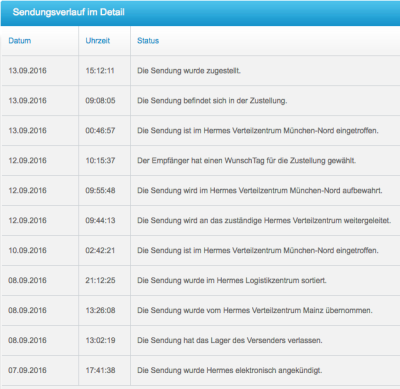Image resolution: width=400 pixels, height=389 pixels.
Task: Select status 'Die Sendung wurde zugestellt.'
Action: 189,71
